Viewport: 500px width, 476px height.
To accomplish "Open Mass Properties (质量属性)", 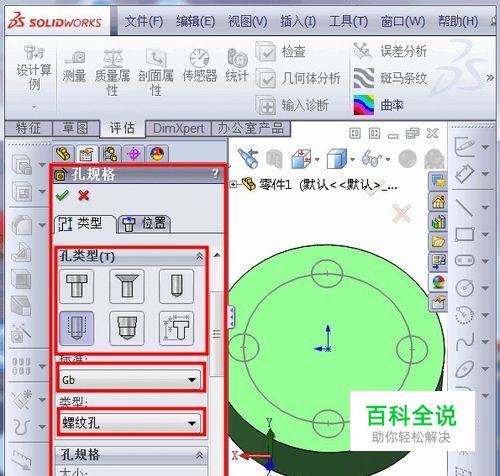I will tap(112, 73).
